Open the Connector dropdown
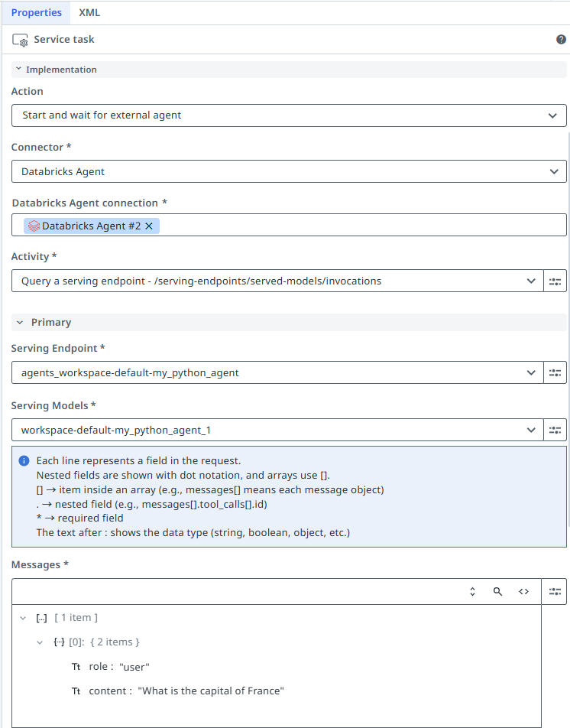570x728 pixels. (x=288, y=171)
